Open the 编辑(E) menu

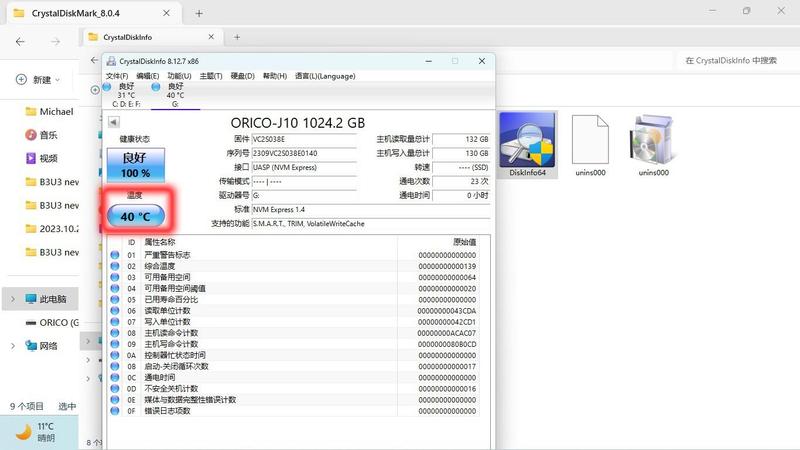click(x=147, y=76)
